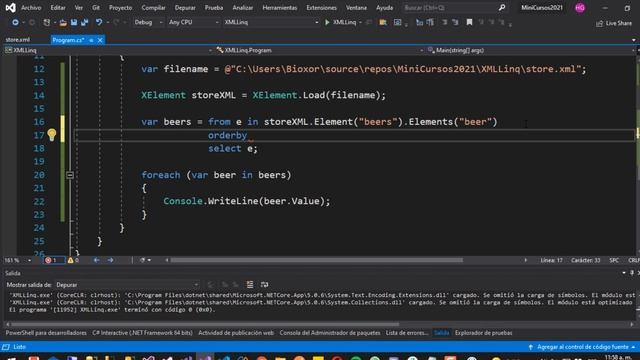Screen dimensions: 640x360
Task: Switch to the store.xml tab
Action: 18,40
